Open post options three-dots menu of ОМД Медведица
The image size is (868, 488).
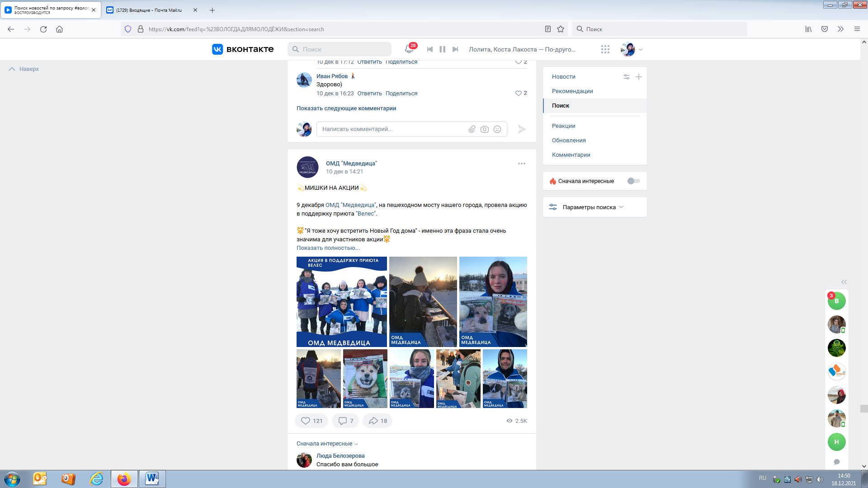[x=522, y=164]
